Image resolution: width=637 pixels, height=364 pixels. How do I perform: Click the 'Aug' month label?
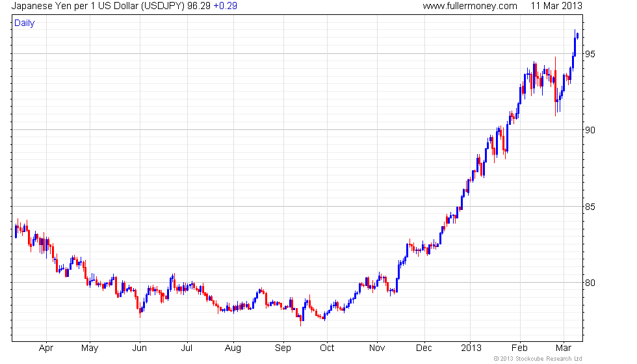coord(233,348)
